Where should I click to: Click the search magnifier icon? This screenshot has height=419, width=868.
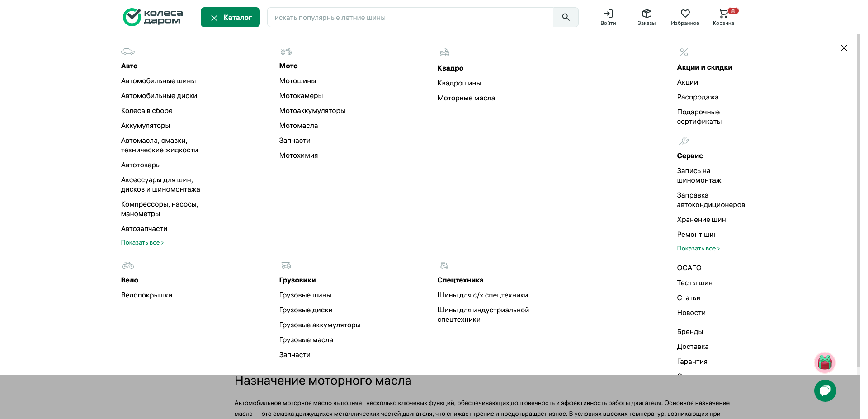566,17
